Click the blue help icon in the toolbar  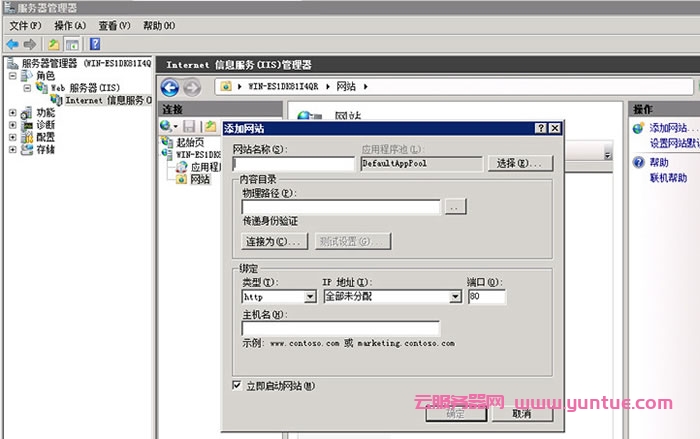point(95,44)
